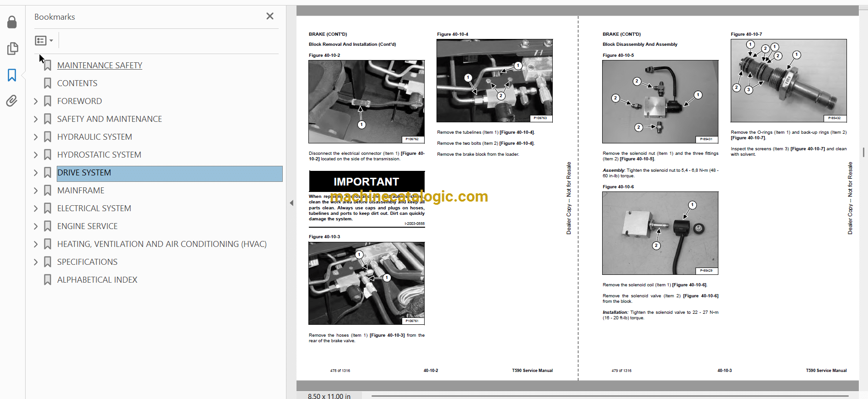Click the Figure 40-10-2 photo

(x=367, y=102)
